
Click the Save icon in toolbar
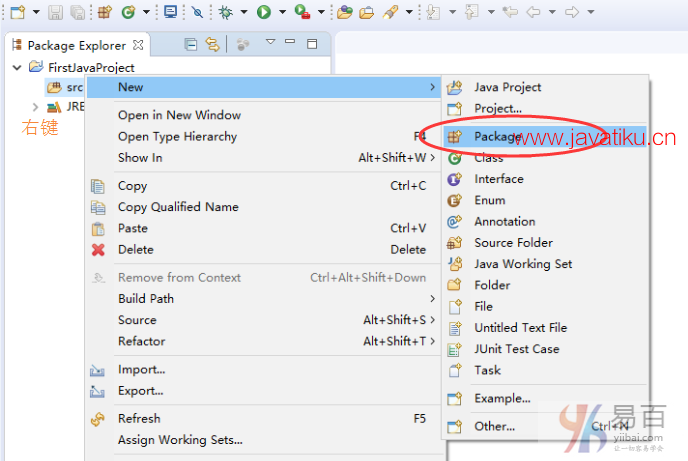click(x=55, y=12)
